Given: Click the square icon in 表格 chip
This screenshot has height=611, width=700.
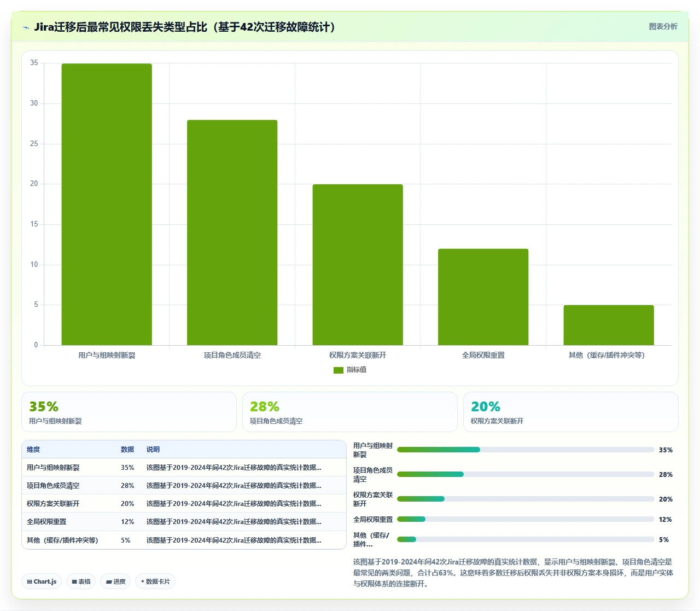Looking at the screenshot, I should point(74,582).
